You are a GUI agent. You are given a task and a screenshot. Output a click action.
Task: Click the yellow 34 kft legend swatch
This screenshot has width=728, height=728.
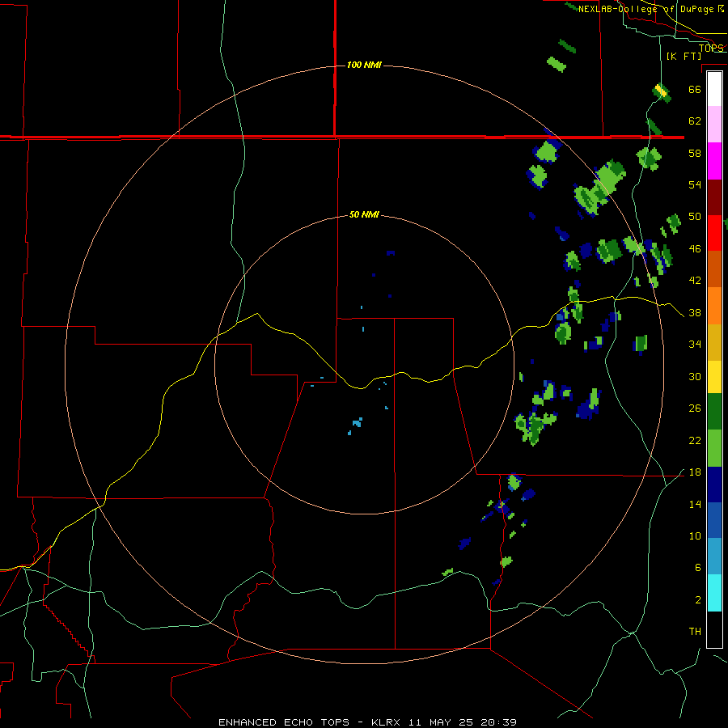click(714, 377)
